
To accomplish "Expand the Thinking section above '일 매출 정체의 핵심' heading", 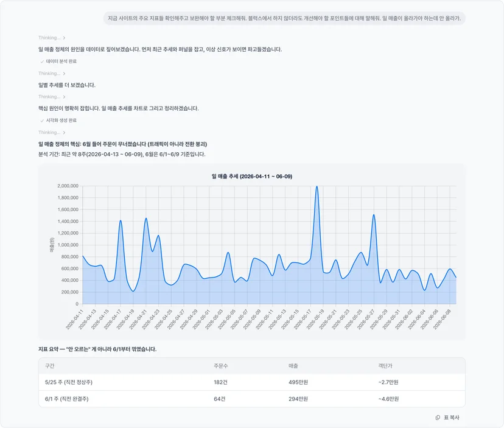I will click(52, 133).
